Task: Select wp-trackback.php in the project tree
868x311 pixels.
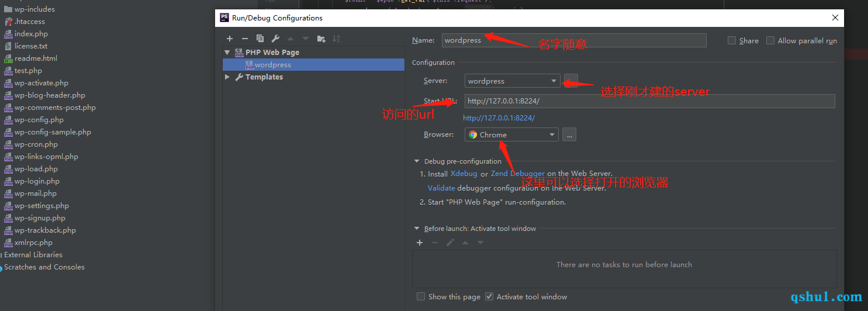Action: pos(45,230)
